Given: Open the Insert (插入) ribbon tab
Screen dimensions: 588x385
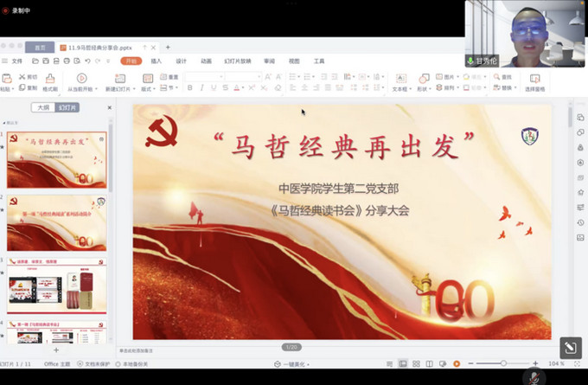Looking at the screenshot, I should pyautogui.click(x=157, y=61).
